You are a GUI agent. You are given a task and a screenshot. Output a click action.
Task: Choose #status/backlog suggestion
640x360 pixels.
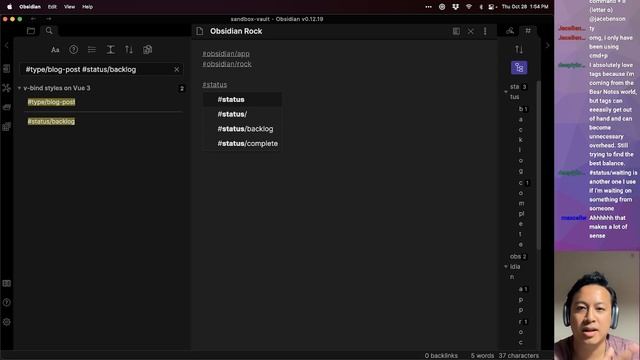[x=242, y=129]
